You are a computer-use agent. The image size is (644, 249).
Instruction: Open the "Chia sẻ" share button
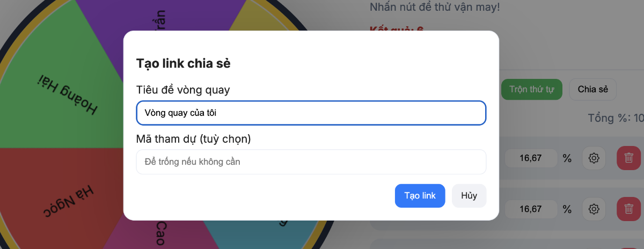(x=592, y=89)
